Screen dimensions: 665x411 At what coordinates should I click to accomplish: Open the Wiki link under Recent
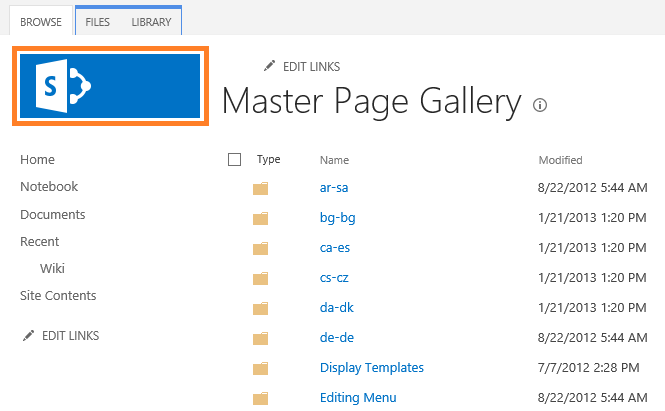(x=52, y=268)
